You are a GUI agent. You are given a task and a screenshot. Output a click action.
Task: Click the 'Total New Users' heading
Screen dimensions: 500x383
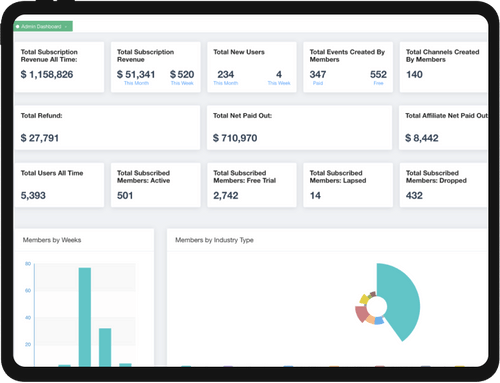click(239, 52)
